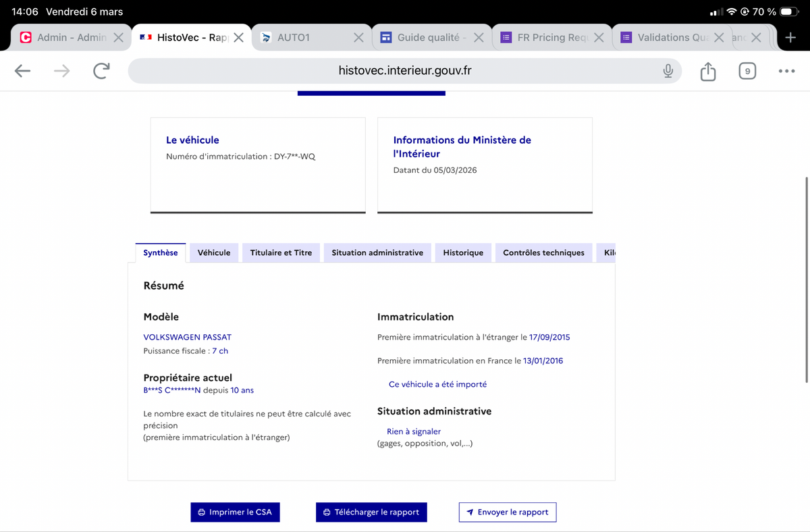Open the share sheet icon
The width and height of the screenshot is (810, 532).
click(x=707, y=71)
